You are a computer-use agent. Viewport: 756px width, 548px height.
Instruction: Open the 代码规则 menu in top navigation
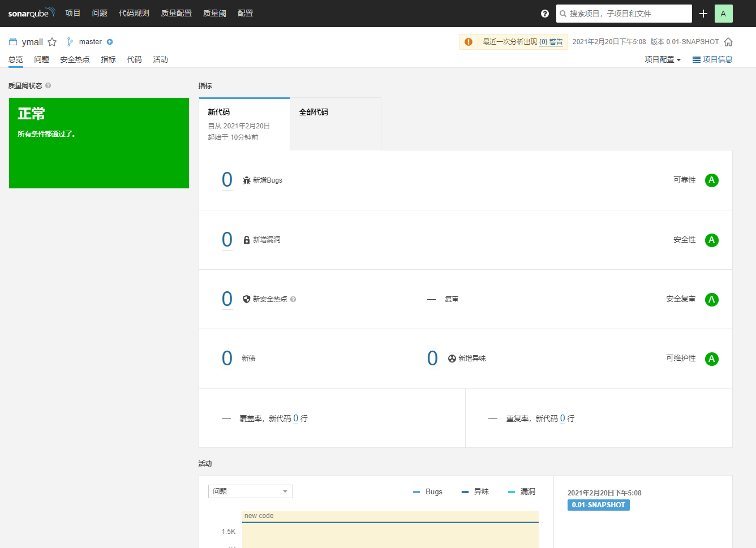[x=134, y=13]
